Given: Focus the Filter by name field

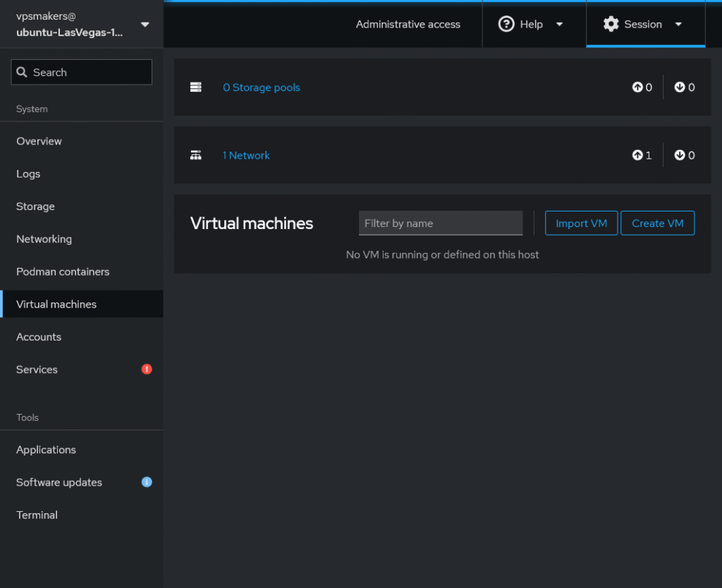Looking at the screenshot, I should [441, 223].
